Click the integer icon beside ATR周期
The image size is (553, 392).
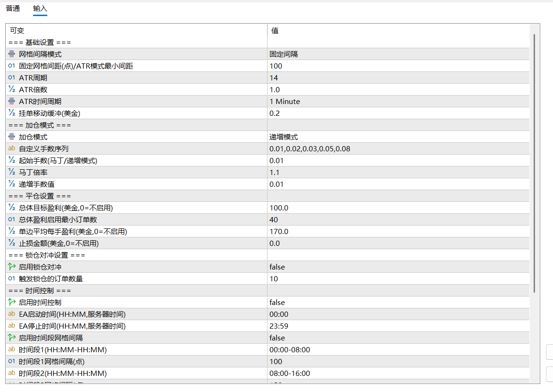[x=12, y=78]
